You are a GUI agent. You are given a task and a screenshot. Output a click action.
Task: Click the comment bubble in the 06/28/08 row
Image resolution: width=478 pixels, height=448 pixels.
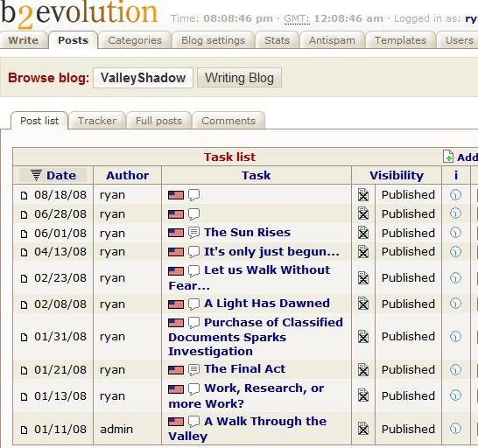point(193,214)
